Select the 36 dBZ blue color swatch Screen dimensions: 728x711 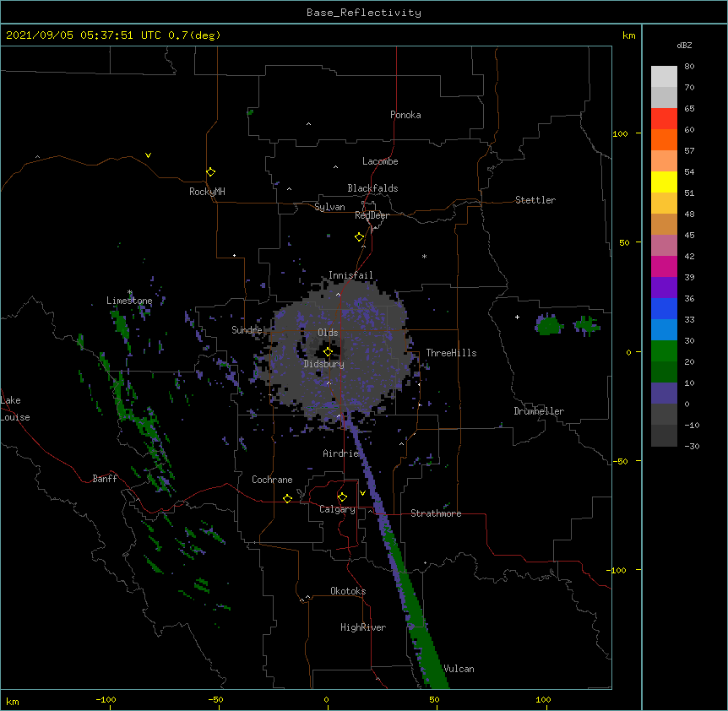click(x=664, y=308)
